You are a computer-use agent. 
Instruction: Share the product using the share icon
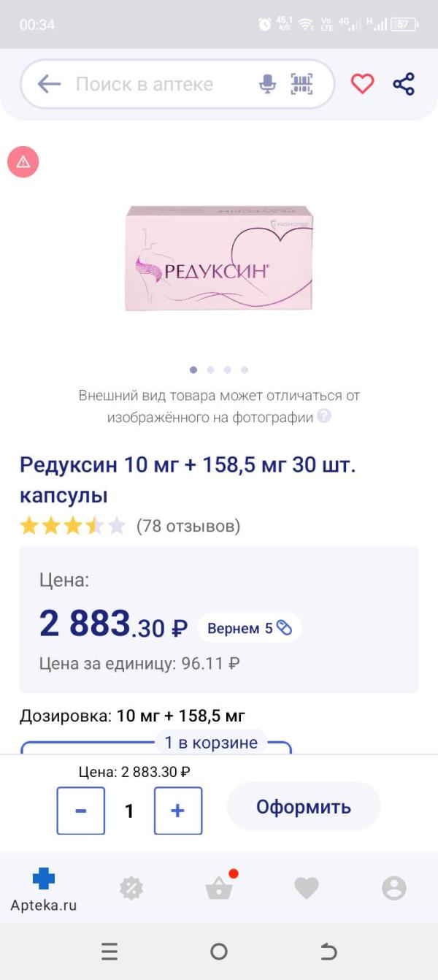click(x=404, y=84)
